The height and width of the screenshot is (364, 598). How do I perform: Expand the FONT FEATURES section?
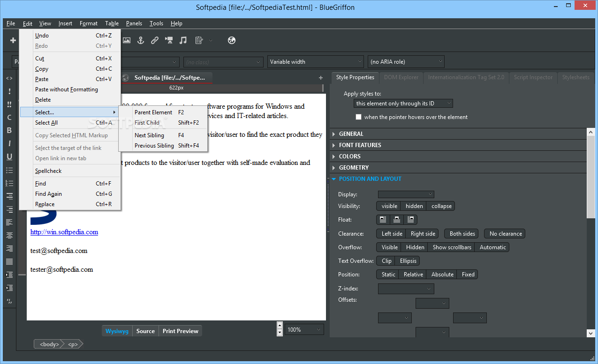(458, 145)
